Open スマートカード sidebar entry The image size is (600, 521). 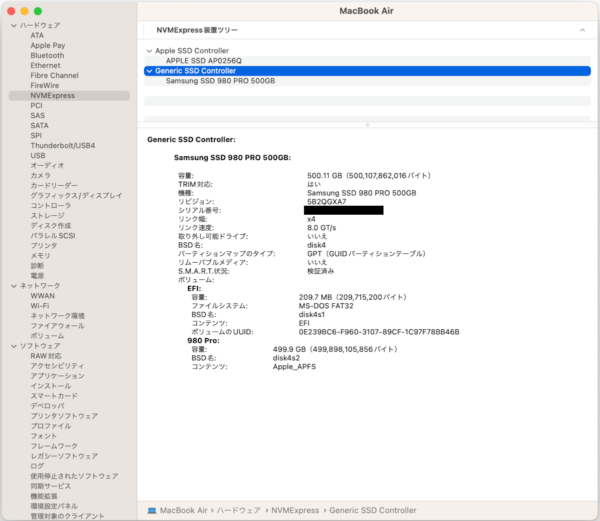pyautogui.click(x=54, y=396)
